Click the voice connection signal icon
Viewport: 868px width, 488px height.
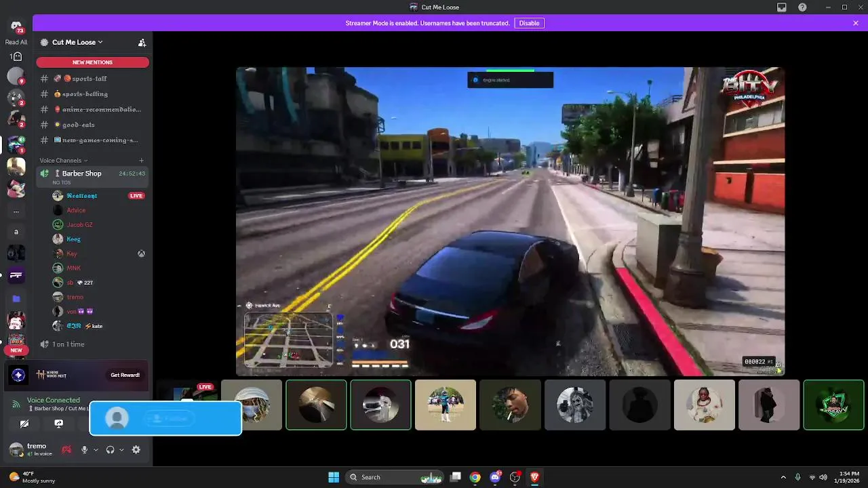(x=16, y=404)
